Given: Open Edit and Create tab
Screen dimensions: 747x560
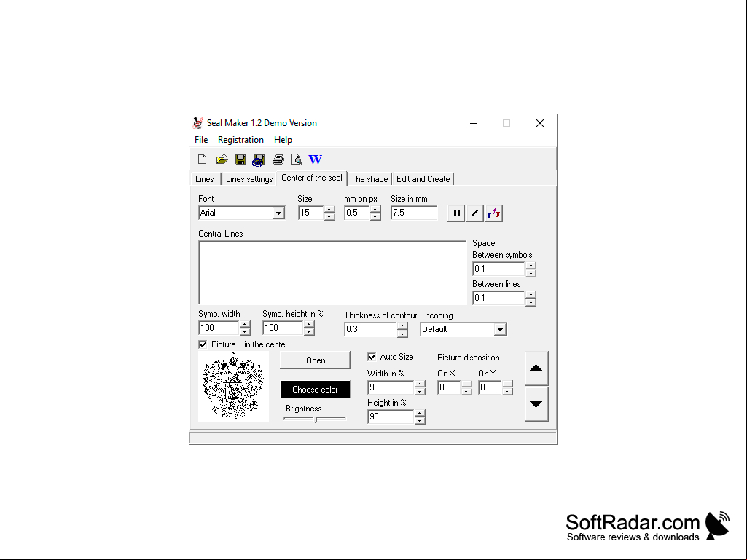Looking at the screenshot, I should pyautogui.click(x=423, y=179).
